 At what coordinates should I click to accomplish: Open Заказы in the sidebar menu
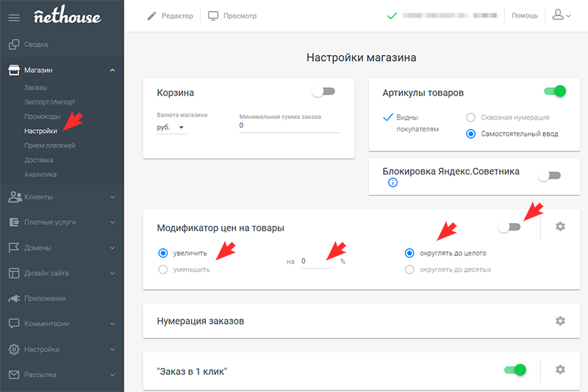point(35,88)
